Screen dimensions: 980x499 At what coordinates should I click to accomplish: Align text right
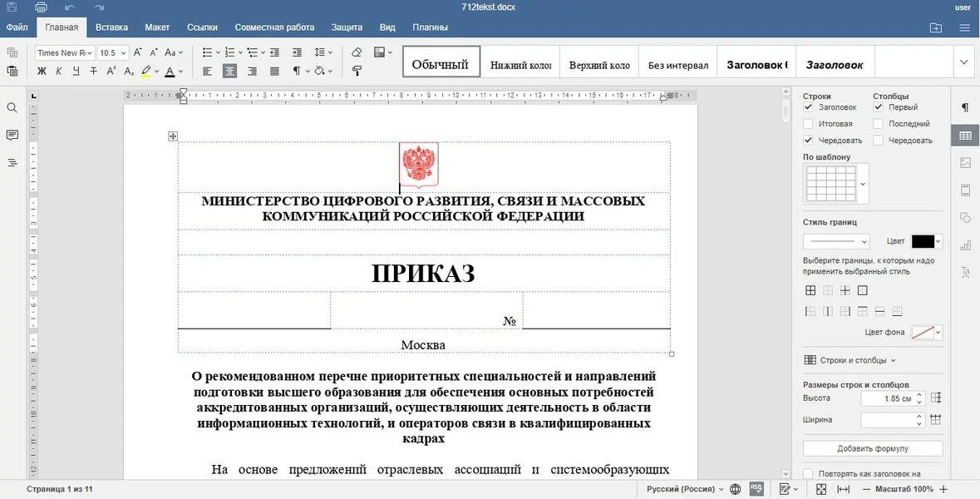coord(252,72)
